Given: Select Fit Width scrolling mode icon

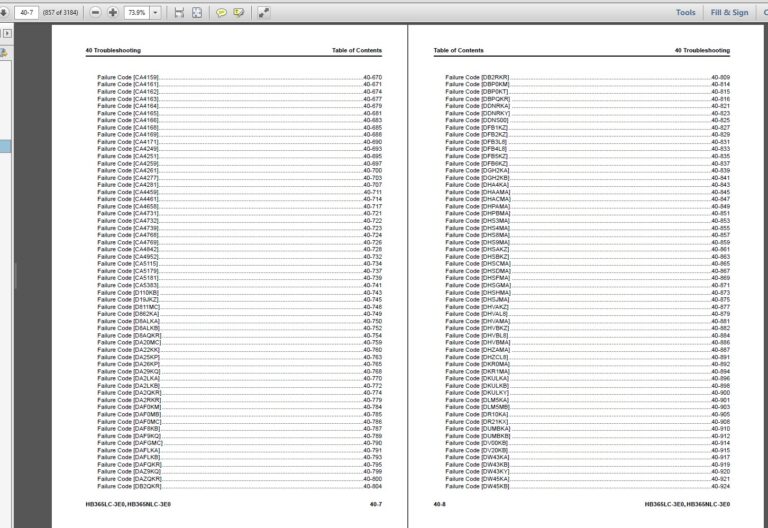Looking at the screenshot, I should pos(179,12).
